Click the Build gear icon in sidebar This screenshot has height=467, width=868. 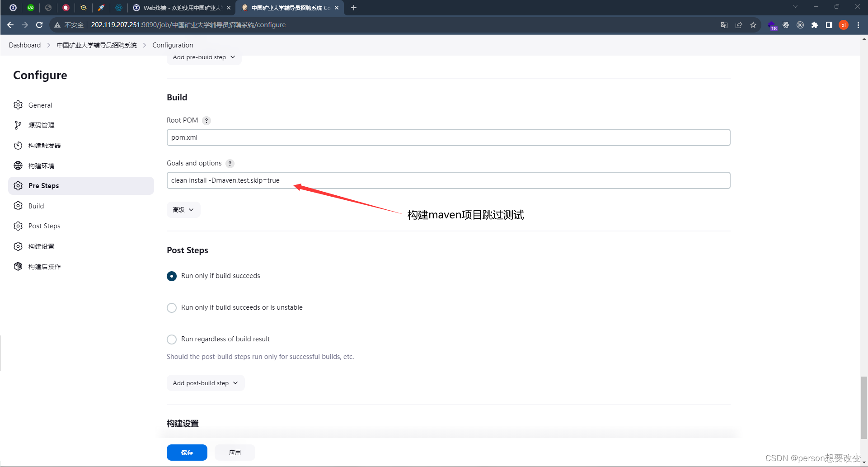[18, 206]
